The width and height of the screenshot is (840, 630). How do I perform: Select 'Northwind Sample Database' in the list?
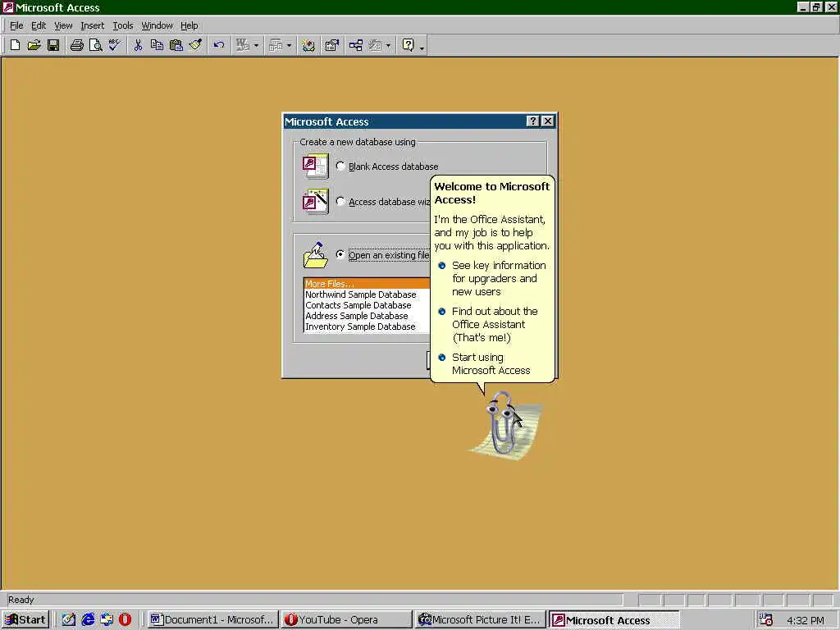(x=367, y=294)
